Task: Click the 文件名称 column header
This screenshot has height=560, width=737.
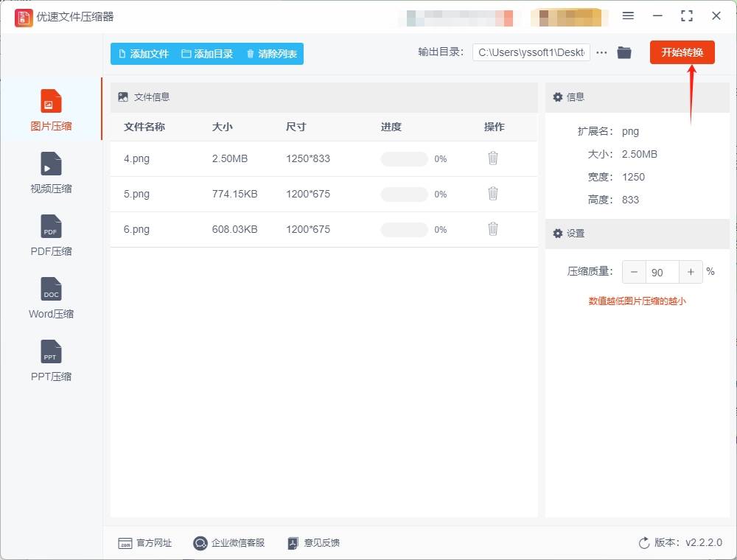Action: coord(144,127)
